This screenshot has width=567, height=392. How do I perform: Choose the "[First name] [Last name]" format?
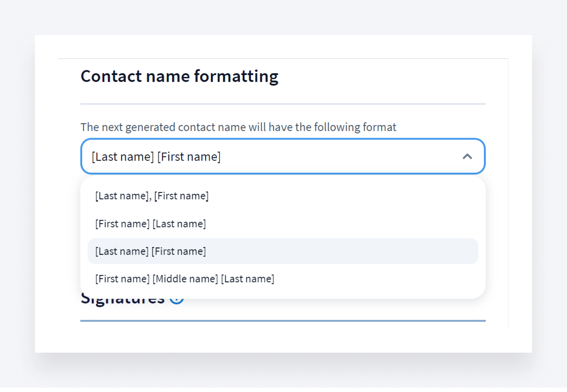[150, 224]
